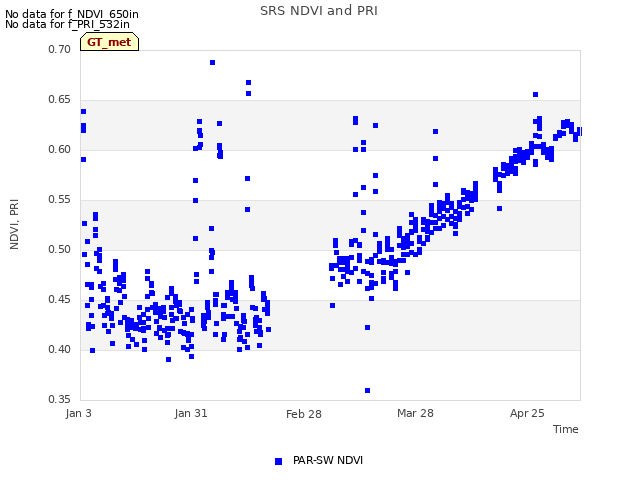The height and width of the screenshot is (480, 640).
Task: Click the Time x-axis title
Action: [x=565, y=429]
